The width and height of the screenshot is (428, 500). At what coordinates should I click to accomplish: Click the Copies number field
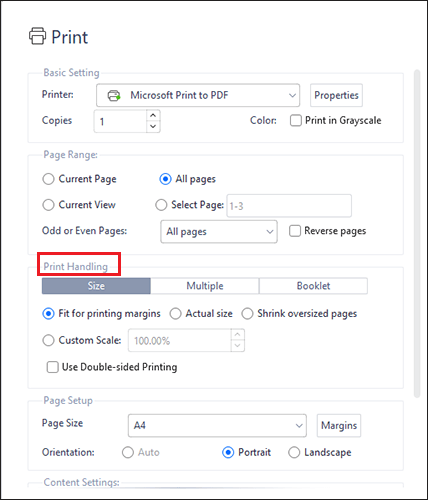click(120, 121)
